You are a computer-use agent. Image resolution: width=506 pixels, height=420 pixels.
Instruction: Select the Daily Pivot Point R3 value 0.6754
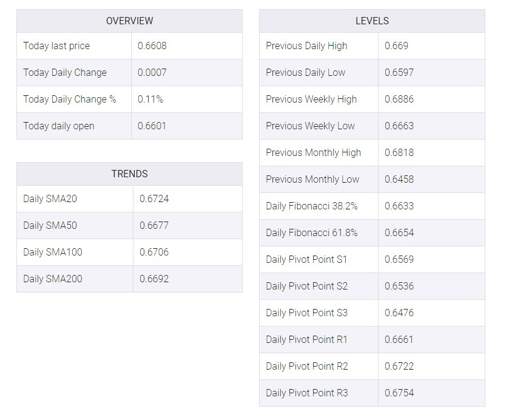point(399,393)
